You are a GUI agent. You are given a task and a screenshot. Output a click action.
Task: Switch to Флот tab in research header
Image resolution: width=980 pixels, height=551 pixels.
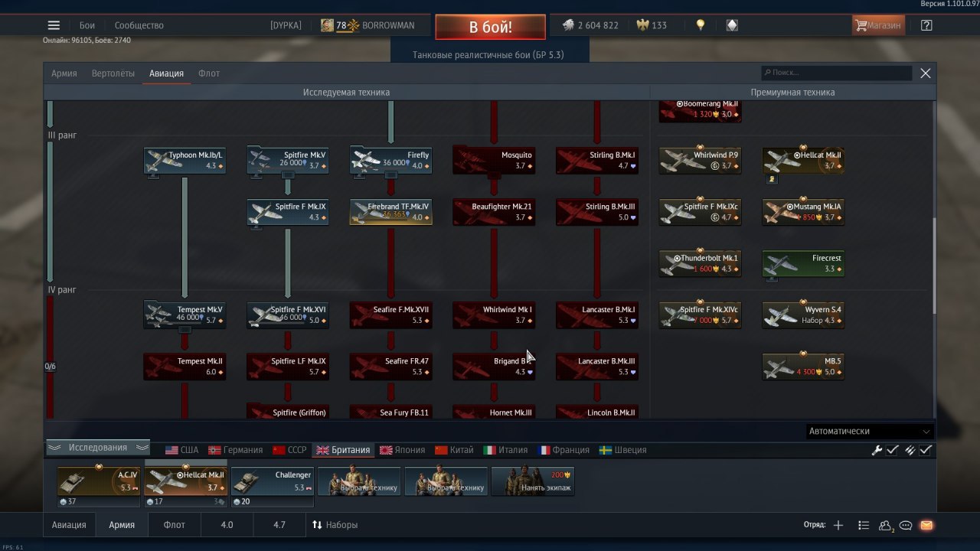209,73
